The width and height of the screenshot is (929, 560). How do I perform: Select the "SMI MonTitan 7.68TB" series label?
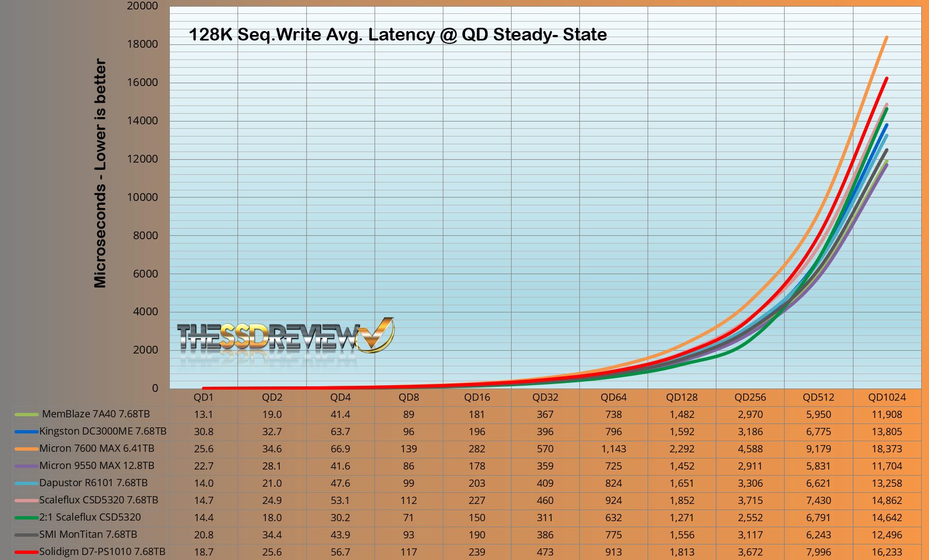click(x=88, y=534)
